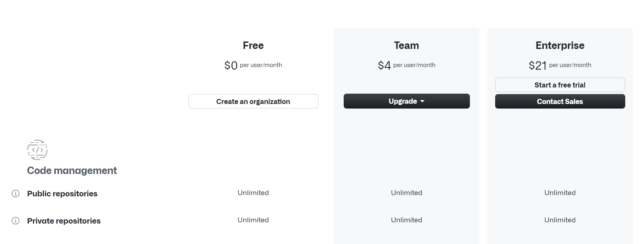The image size is (644, 244).
Task: Click Enterprise plan's Private repositories Unlimited value
Action: pos(560,220)
